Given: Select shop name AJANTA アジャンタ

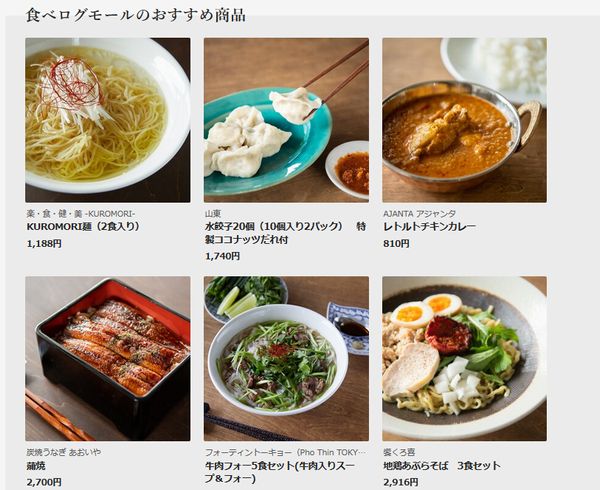Looking at the screenshot, I should pos(419,213).
